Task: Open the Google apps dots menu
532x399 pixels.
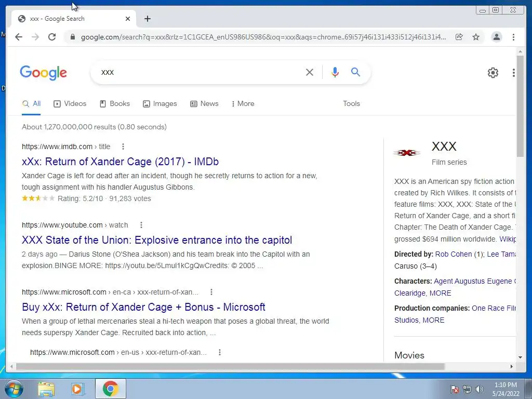Action: [x=514, y=73]
